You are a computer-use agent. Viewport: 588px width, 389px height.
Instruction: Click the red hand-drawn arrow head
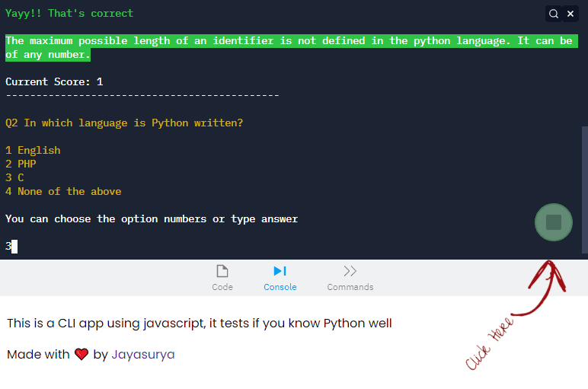point(548,273)
